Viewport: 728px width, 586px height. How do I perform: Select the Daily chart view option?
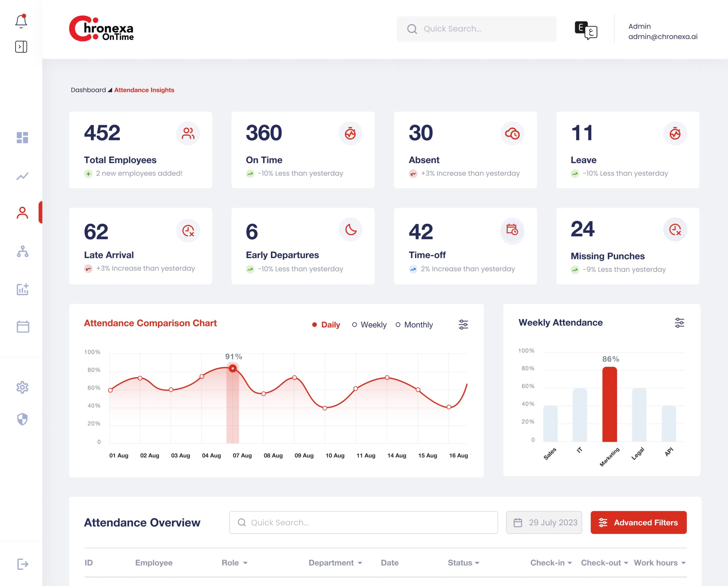(326, 325)
